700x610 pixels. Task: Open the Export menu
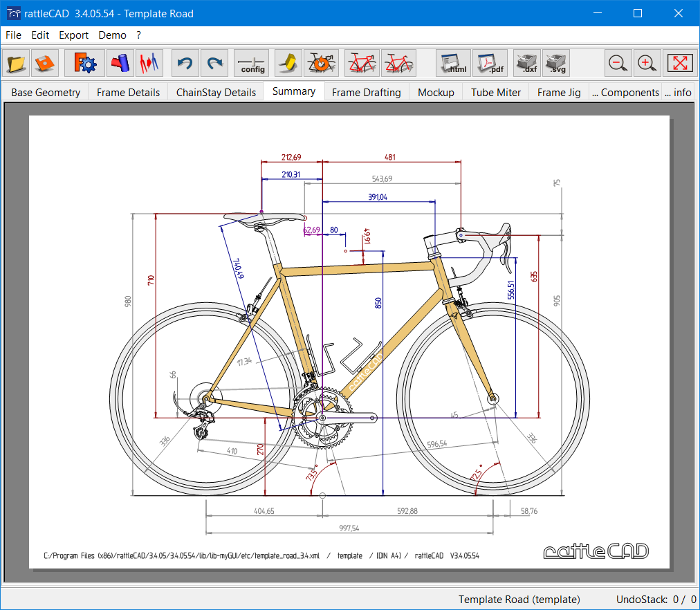(73, 35)
